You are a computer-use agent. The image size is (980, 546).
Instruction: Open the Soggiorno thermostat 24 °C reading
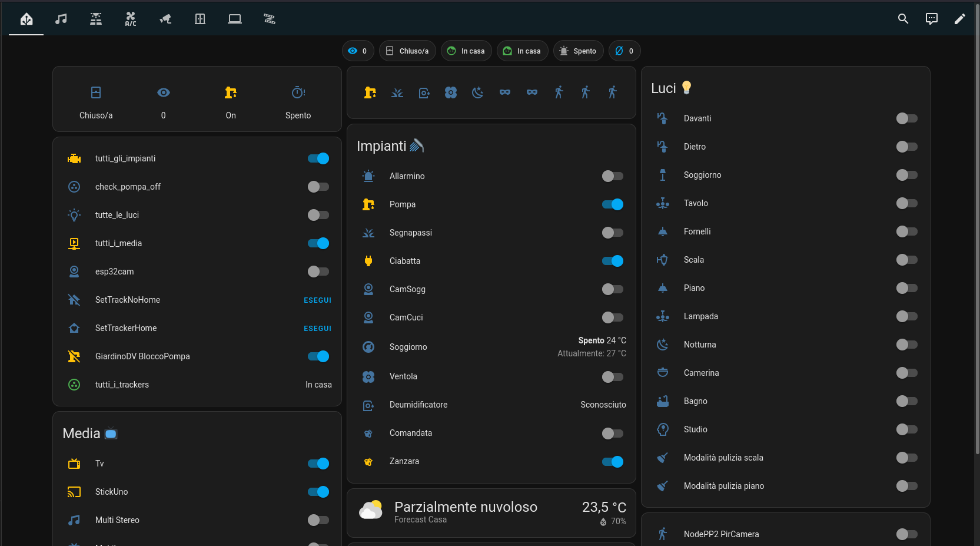click(602, 340)
